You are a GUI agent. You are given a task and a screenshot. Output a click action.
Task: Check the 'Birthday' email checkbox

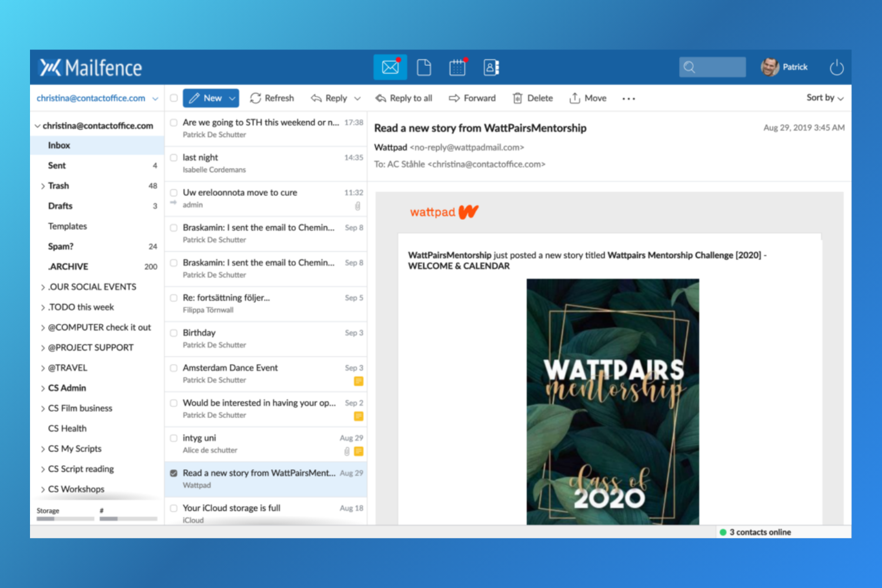tap(174, 333)
